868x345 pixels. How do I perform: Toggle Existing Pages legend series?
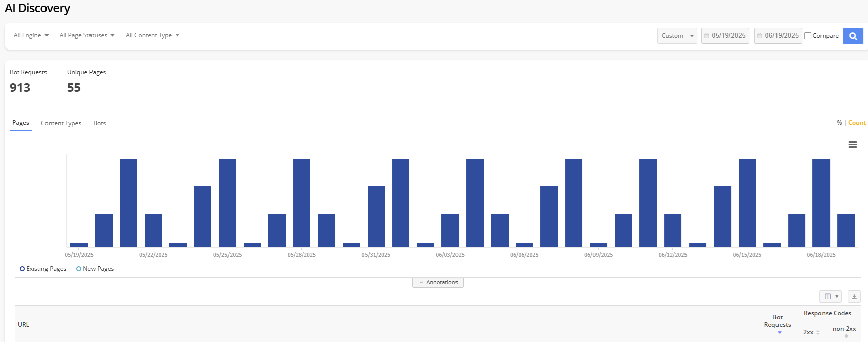tap(43, 269)
